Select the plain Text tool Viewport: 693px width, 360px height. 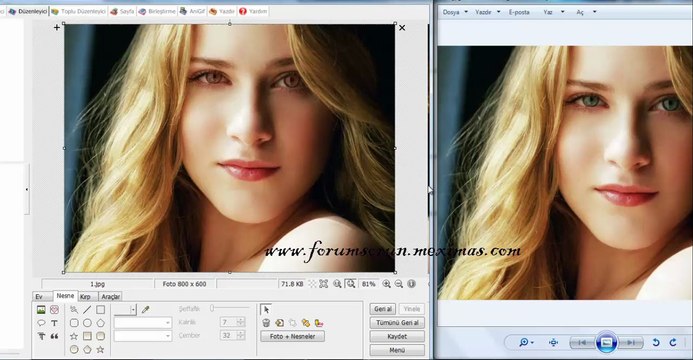tap(54, 323)
